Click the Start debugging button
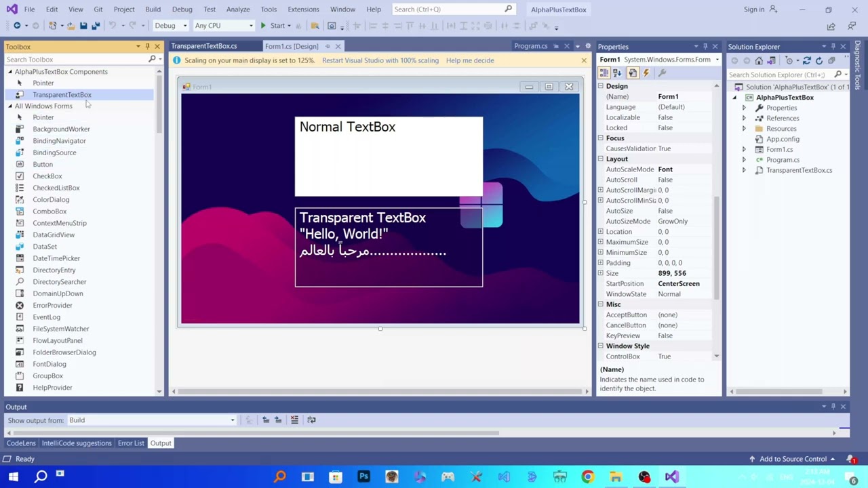Viewport: 868px width, 488px height. coord(273,26)
